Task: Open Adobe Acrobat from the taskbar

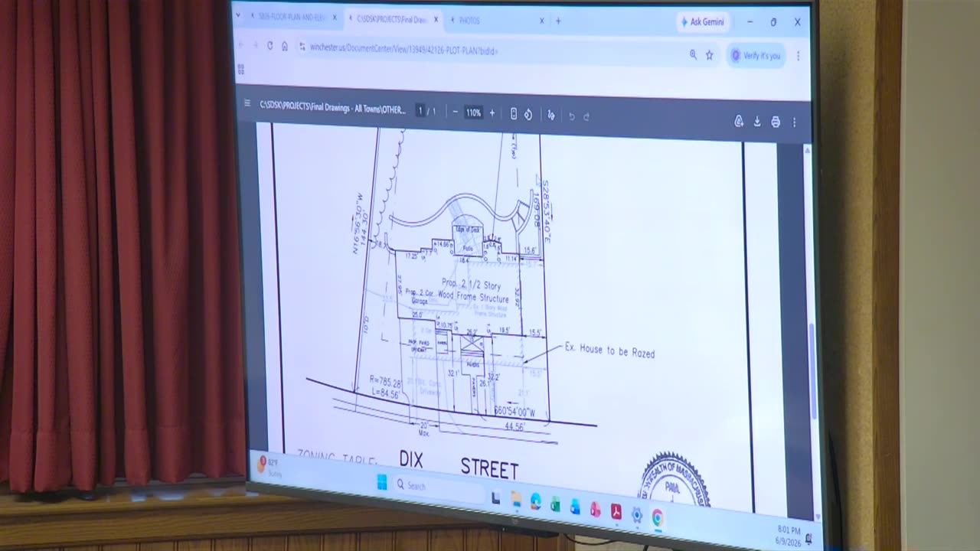Action: [x=616, y=512]
